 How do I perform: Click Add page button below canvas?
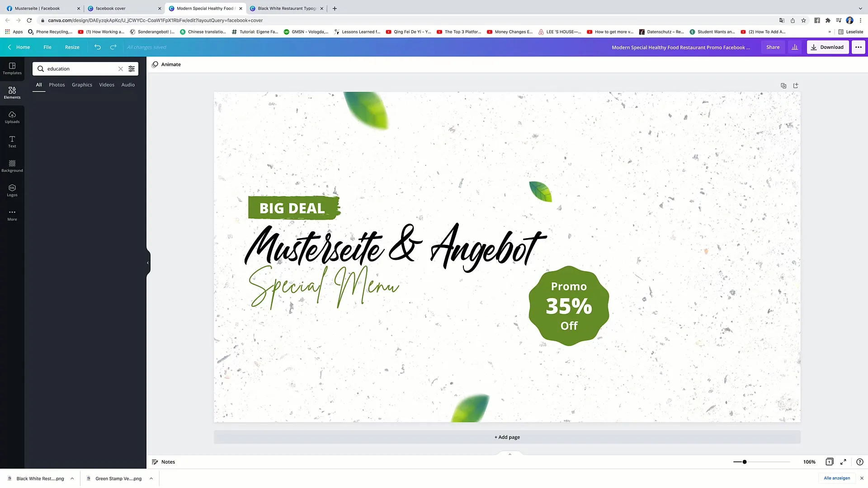[507, 437]
